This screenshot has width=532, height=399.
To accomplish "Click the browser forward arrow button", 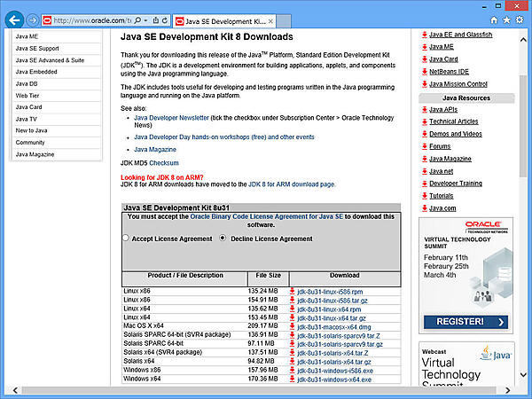I will pos(31,20).
